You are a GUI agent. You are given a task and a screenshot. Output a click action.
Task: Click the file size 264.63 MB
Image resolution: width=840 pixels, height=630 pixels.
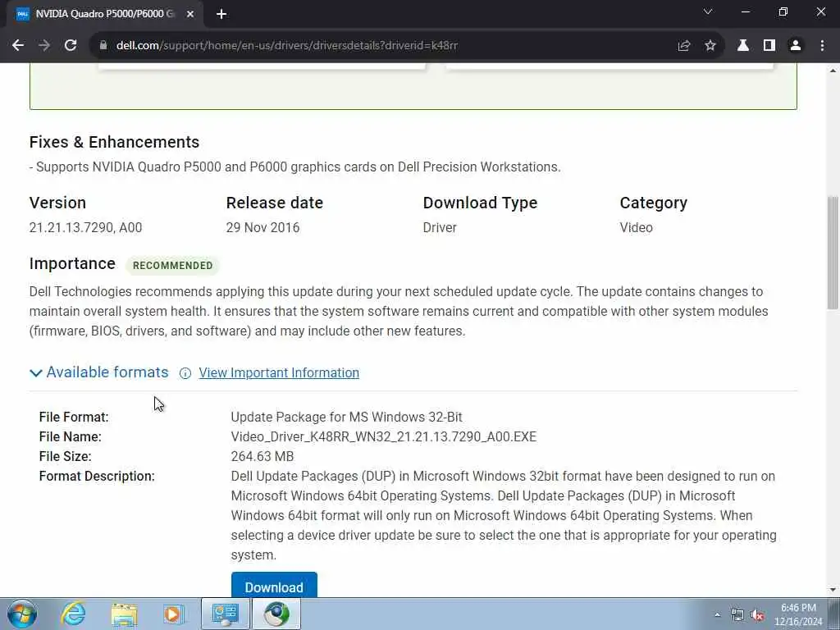pyautogui.click(x=262, y=456)
